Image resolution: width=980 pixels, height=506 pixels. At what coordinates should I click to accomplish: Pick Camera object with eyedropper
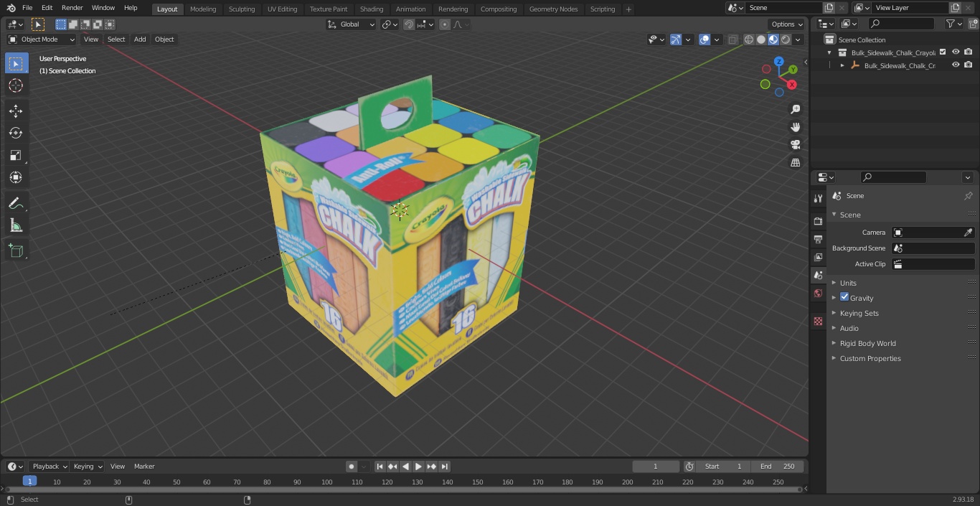[x=968, y=233]
